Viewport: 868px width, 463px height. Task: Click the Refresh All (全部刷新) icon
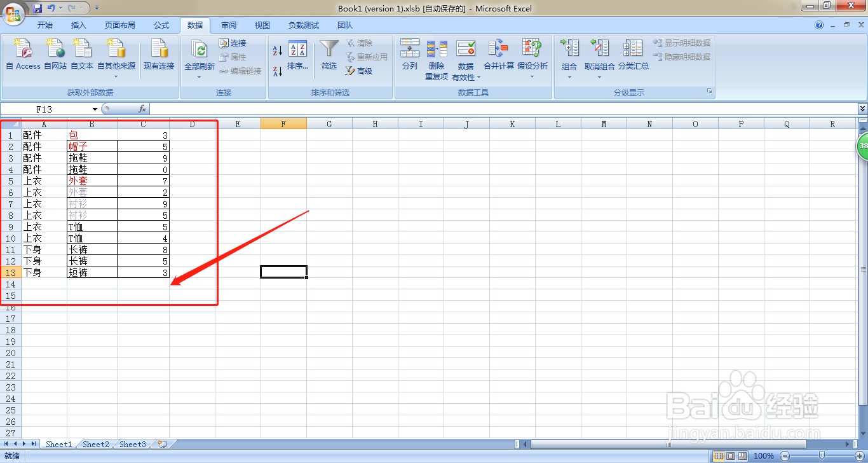[200, 51]
